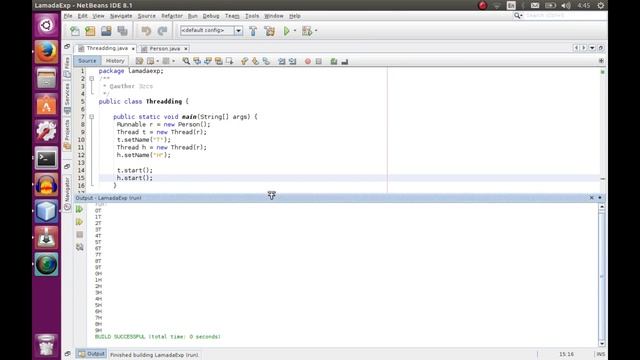Screen dimensions: 640x360
Task: Toggle Bookmark icon in editor toolbar
Action: click(266, 61)
